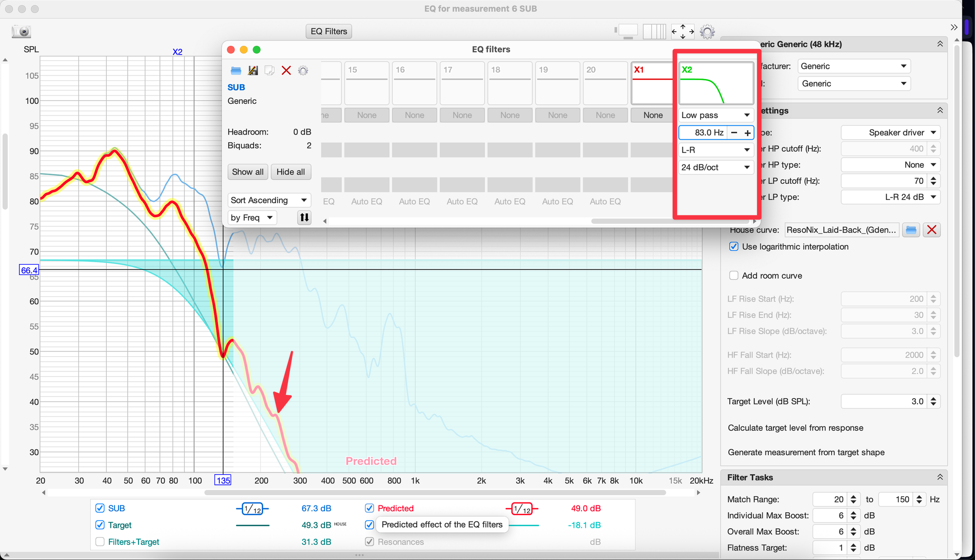Click the red X delete filters icon
This screenshot has width=975, height=560.
tap(286, 71)
